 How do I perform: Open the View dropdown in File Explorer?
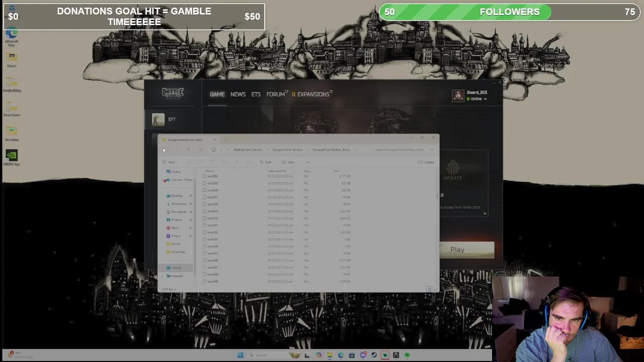click(x=290, y=162)
